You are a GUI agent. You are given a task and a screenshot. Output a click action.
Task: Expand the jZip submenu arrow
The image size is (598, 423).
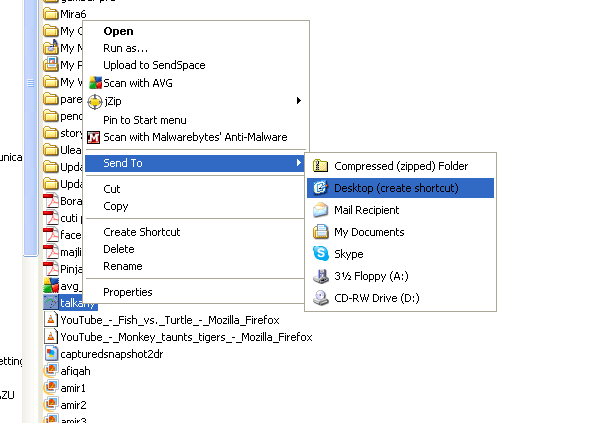coord(299,101)
